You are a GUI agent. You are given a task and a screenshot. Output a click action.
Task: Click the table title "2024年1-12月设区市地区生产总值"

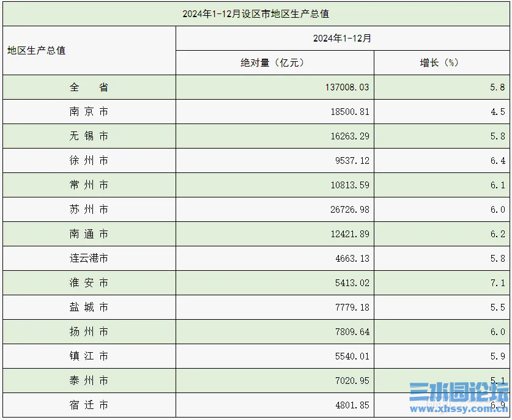(x=256, y=13)
